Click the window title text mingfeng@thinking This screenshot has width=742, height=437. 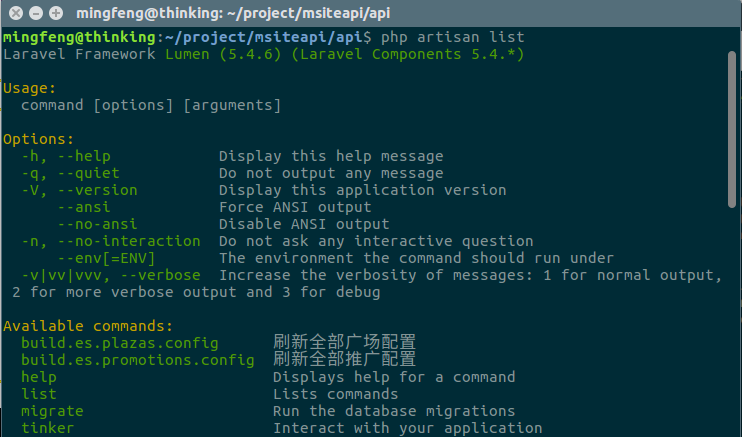(148, 13)
